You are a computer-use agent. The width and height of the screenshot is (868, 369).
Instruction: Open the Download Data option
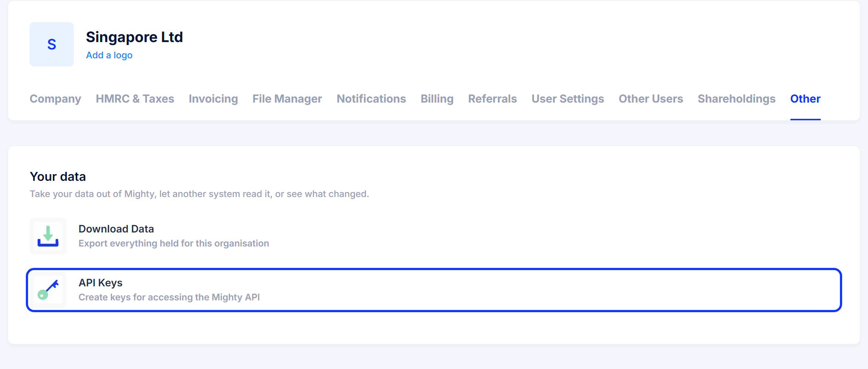coord(434,236)
